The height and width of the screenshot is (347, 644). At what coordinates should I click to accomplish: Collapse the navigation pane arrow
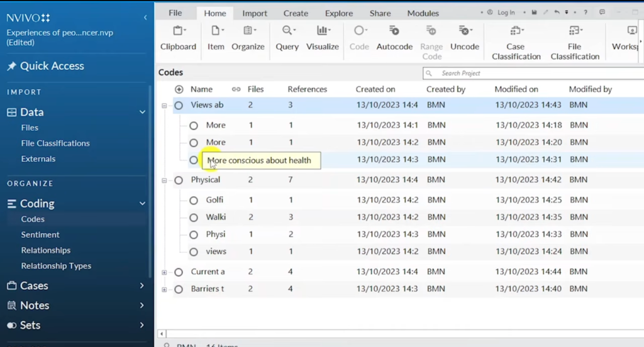coord(145,17)
